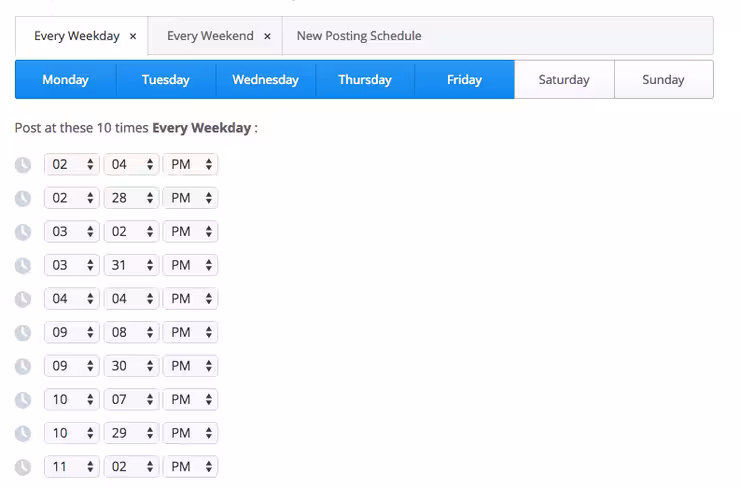Click clock icon beside 02:28 PM time
Viewport: 740px width, 488px height.
(x=23, y=198)
